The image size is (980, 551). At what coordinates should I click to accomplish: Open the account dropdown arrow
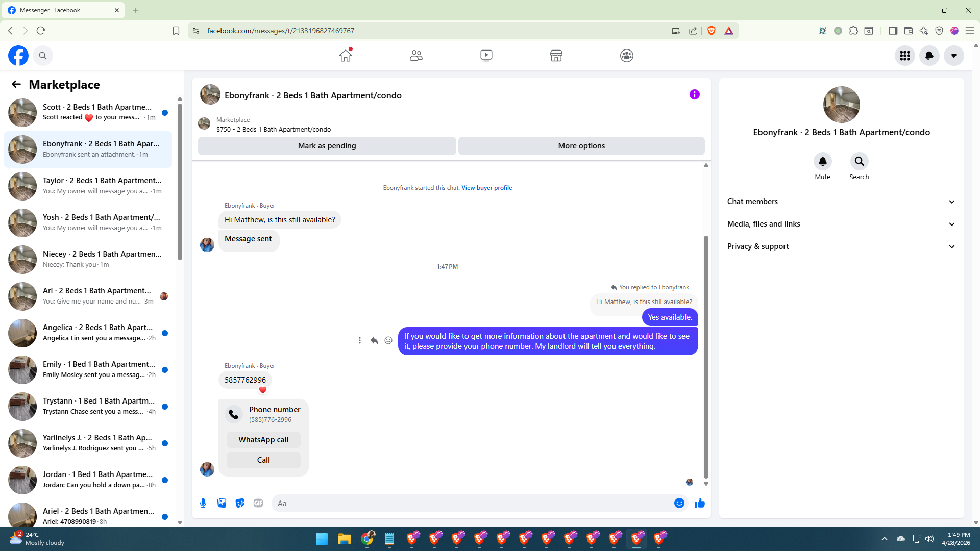click(x=953, y=56)
